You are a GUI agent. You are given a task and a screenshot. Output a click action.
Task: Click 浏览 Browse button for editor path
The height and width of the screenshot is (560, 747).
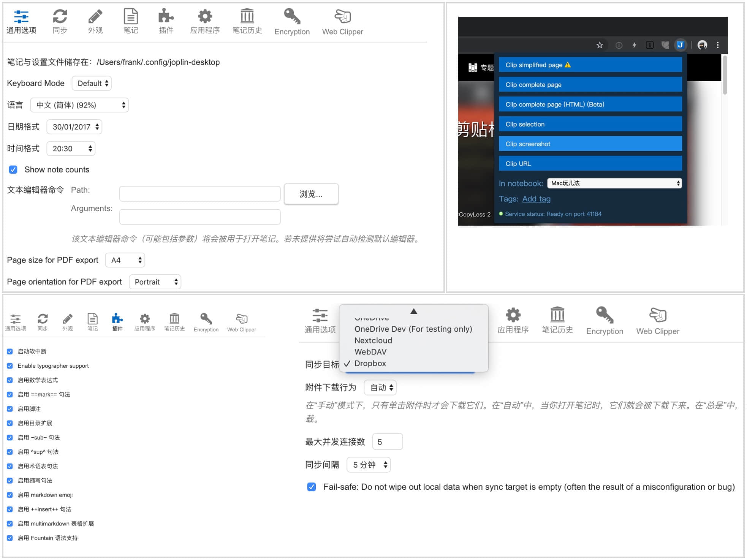click(x=312, y=193)
